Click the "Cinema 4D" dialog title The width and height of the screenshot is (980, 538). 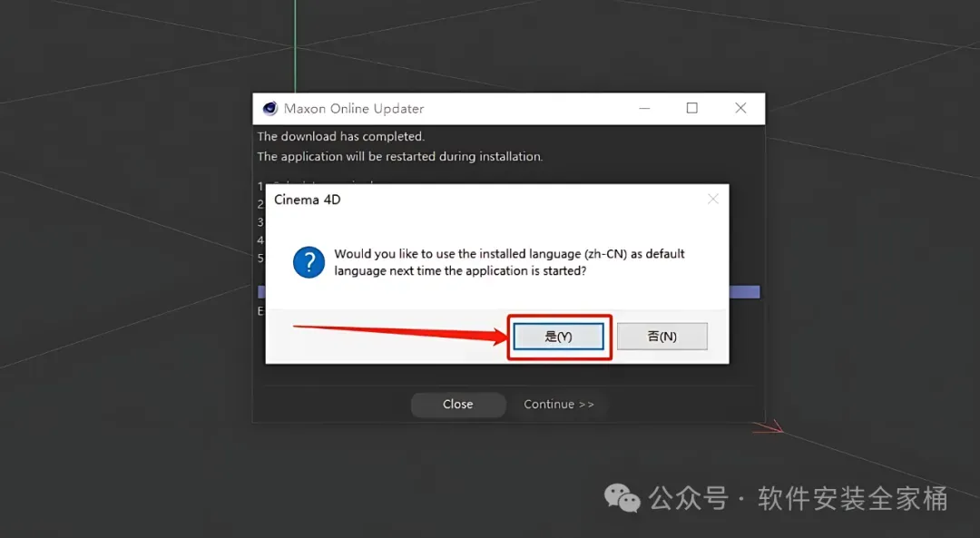coord(308,200)
